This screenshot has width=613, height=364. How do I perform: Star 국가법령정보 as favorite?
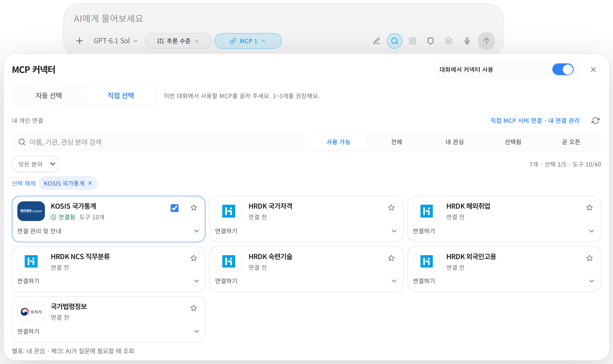point(194,308)
